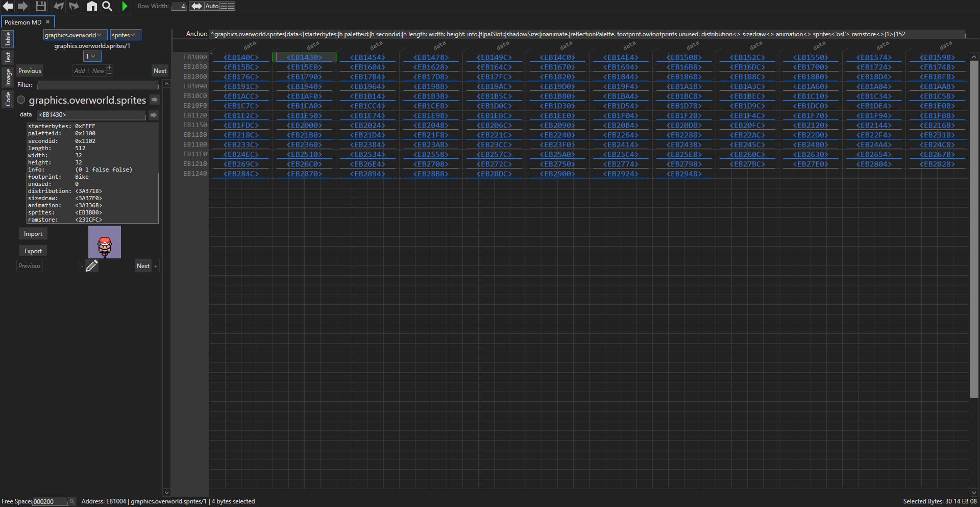Open the graphics.overworld dropdown

click(x=75, y=35)
